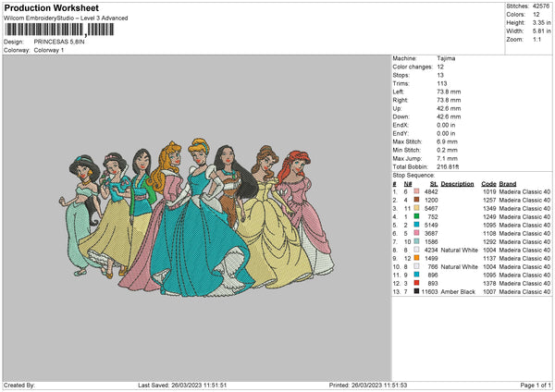Click the Trims value '113'
555x392 pixels.
pos(442,83)
